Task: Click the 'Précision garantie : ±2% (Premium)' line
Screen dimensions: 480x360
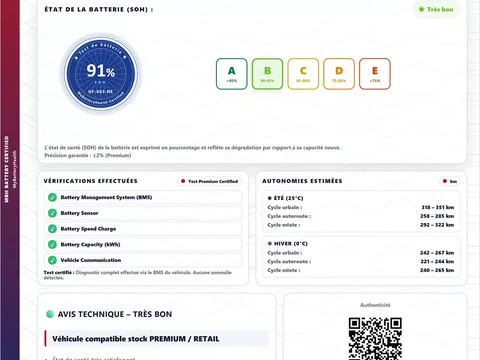Action: [88, 155]
